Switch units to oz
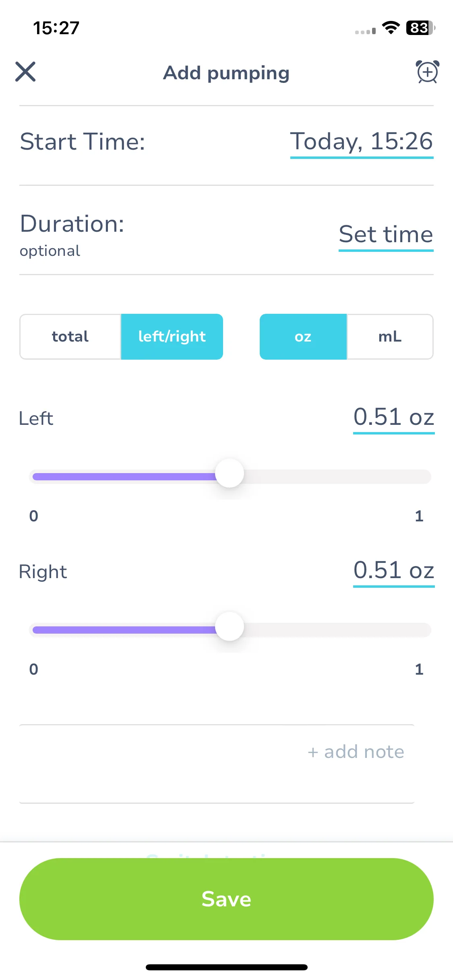453x980 pixels. pos(303,337)
